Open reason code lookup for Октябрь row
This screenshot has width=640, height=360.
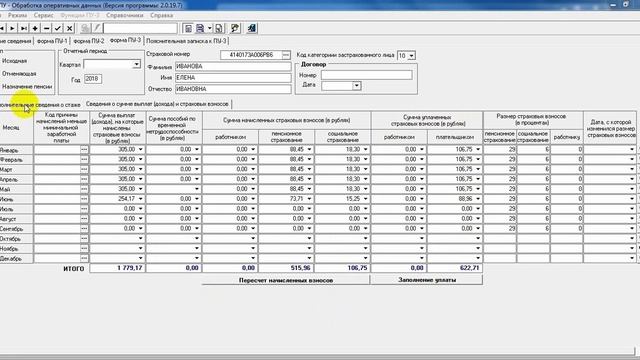coord(84,238)
